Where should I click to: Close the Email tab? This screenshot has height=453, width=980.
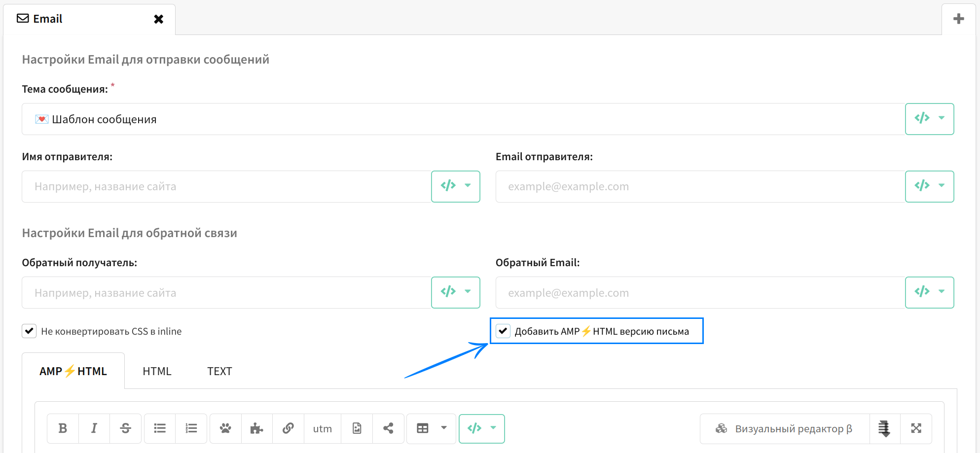click(x=158, y=19)
